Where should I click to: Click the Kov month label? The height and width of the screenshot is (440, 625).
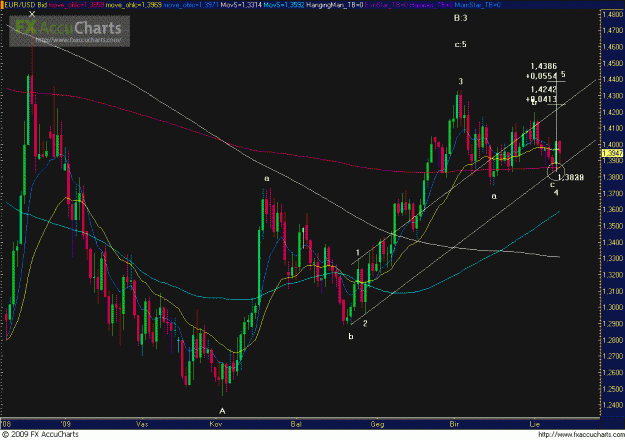pyautogui.click(x=215, y=424)
